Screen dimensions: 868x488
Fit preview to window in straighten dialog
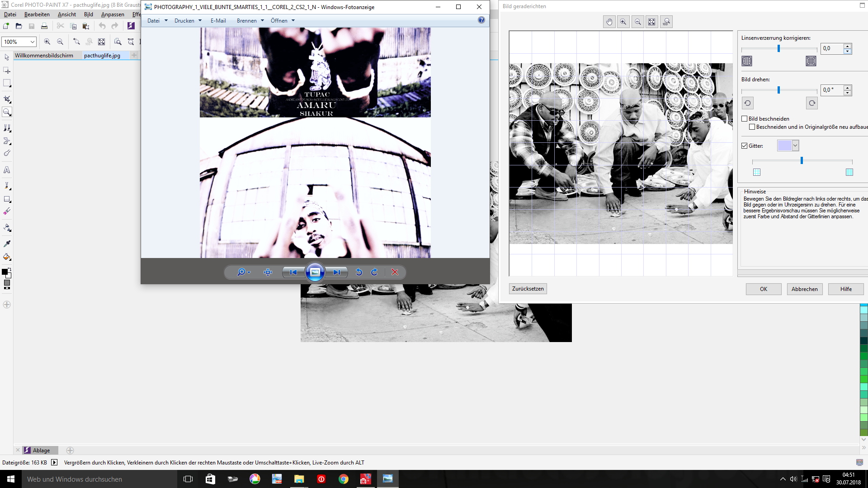pyautogui.click(x=651, y=22)
